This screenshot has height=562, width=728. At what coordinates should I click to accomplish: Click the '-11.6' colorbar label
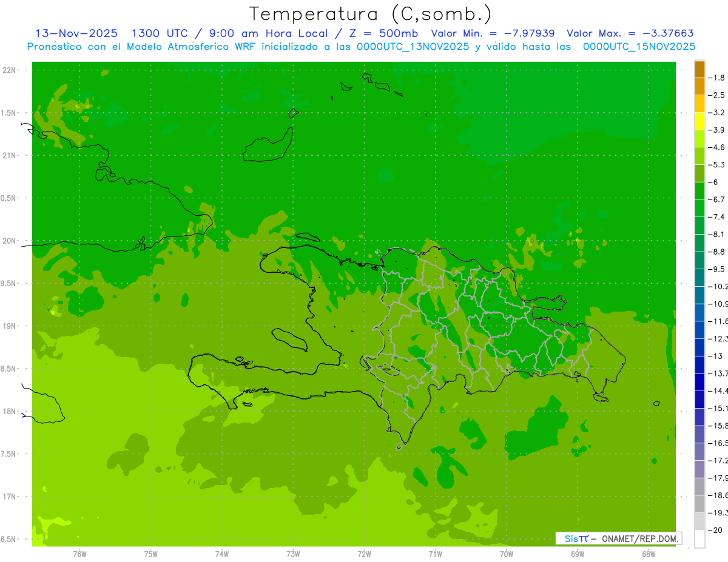(718, 321)
